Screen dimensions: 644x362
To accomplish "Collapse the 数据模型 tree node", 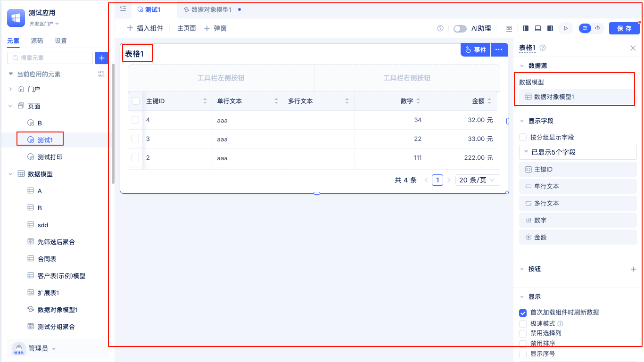I will pos(10,174).
